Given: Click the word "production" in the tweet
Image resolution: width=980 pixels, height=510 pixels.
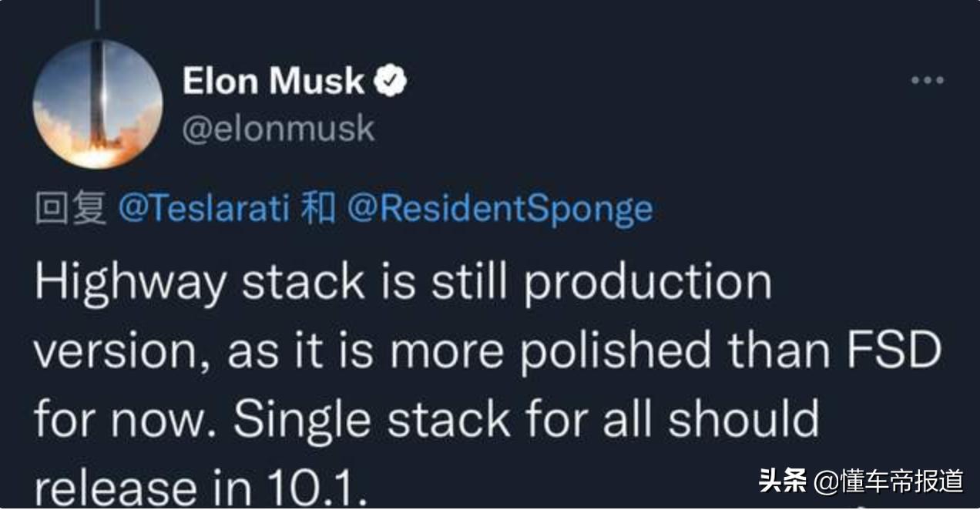Looking at the screenshot, I should tap(648, 284).
